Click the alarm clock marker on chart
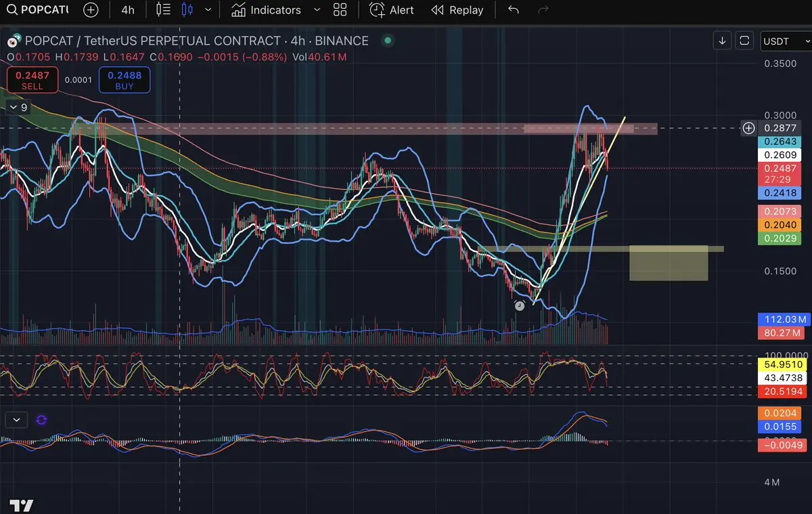 (520, 306)
